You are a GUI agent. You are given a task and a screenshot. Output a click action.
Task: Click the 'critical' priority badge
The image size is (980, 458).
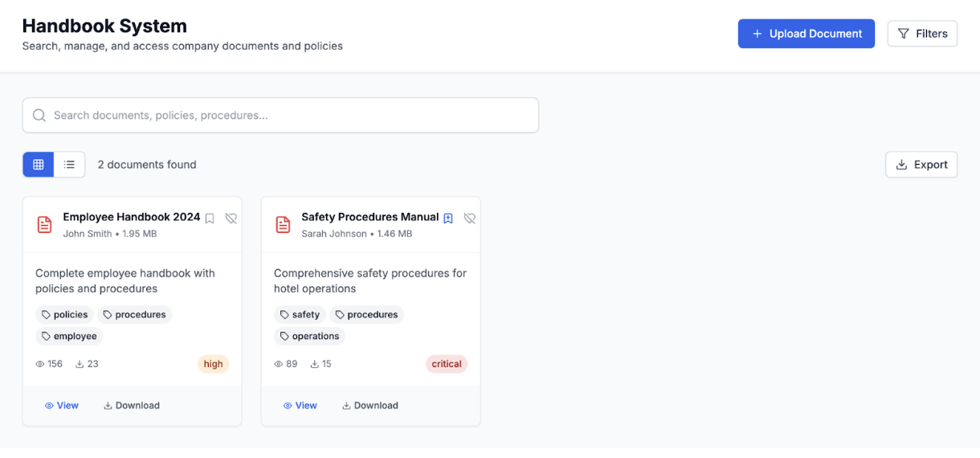(x=447, y=364)
